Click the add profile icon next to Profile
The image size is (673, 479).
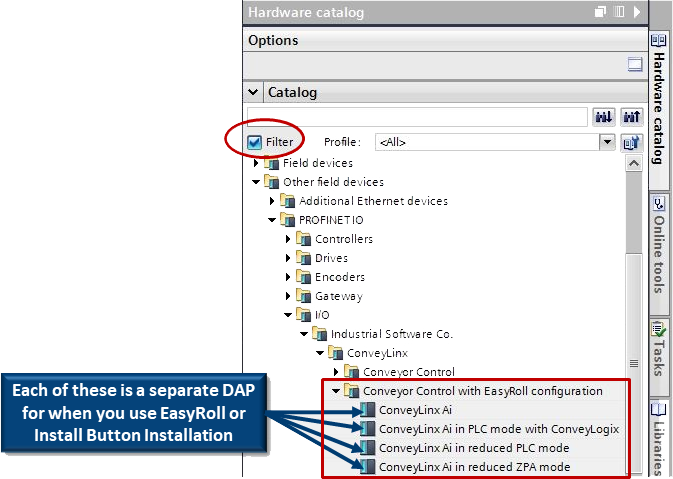[x=632, y=142]
